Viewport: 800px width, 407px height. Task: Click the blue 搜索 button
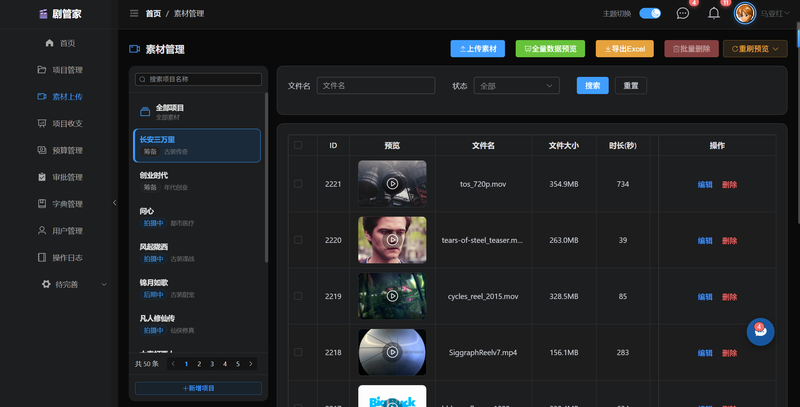[592, 86]
